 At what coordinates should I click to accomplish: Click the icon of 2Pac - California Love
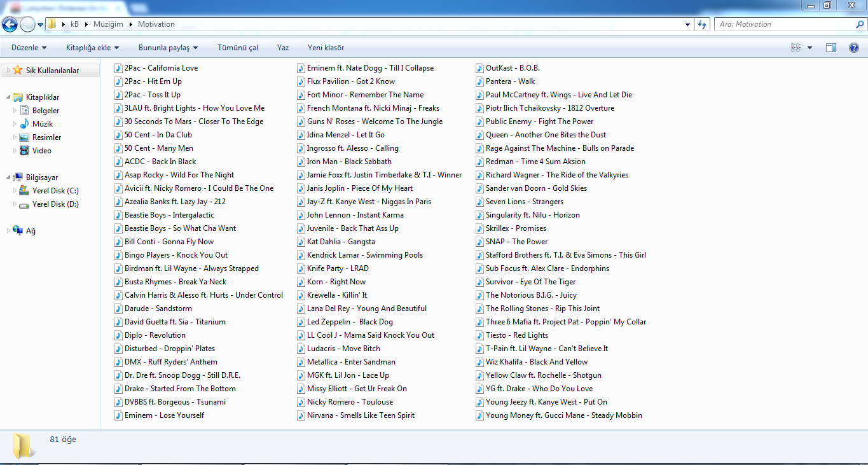point(119,68)
